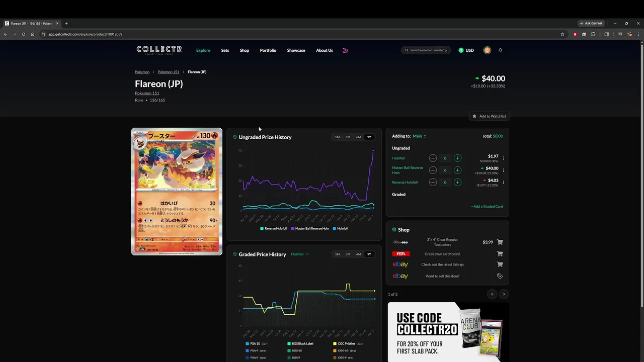This screenshot has height=362, width=644.
Task: Open more options for Master Ball Reverse Holo
Action: [503, 170]
